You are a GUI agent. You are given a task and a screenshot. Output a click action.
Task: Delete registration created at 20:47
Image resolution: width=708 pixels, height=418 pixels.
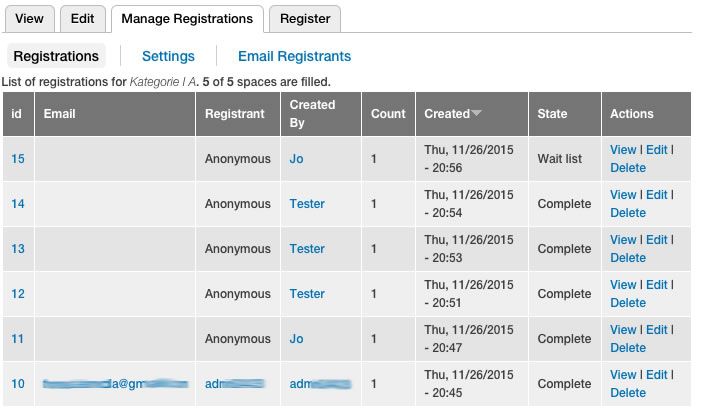tap(628, 348)
